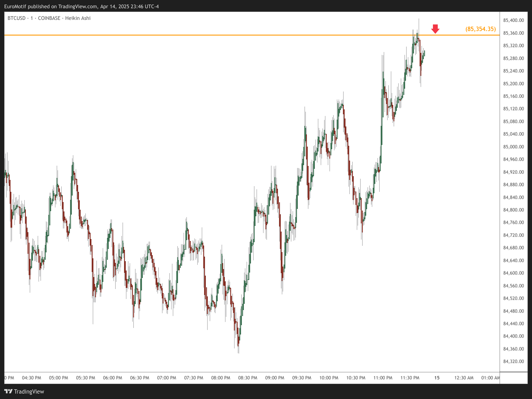The image size is (532, 399).
Task: Click the 84,880.00 price axis label
Action: pos(514,184)
